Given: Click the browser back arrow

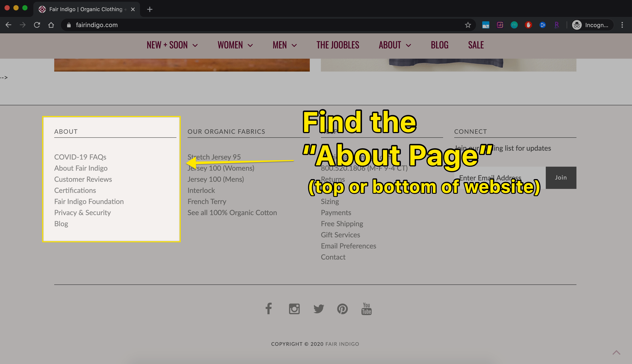Looking at the screenshot, I should 8,25.
